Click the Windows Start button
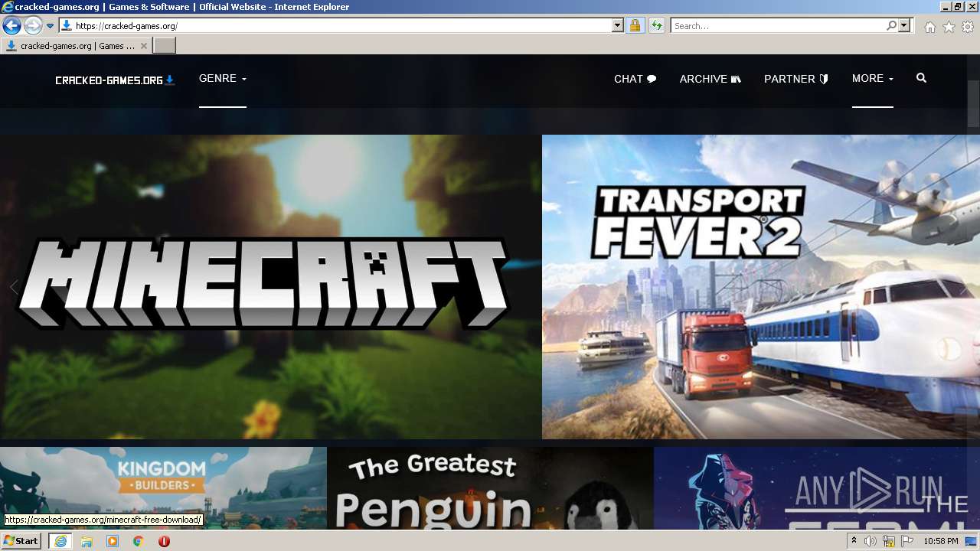Screen dimensions: 980x551 tap(21, 541)
